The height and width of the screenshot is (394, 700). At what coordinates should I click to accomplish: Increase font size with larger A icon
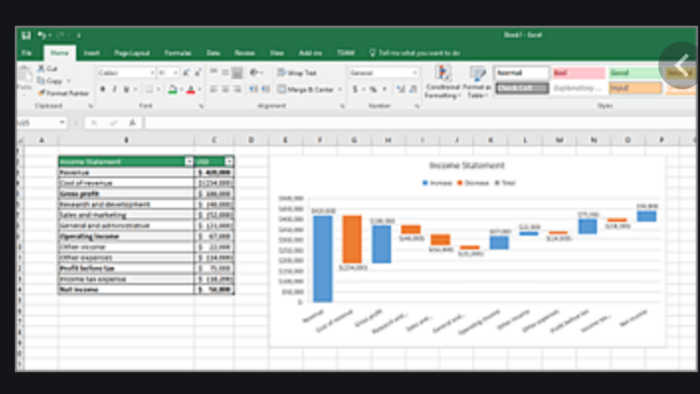tap(186, 72)
